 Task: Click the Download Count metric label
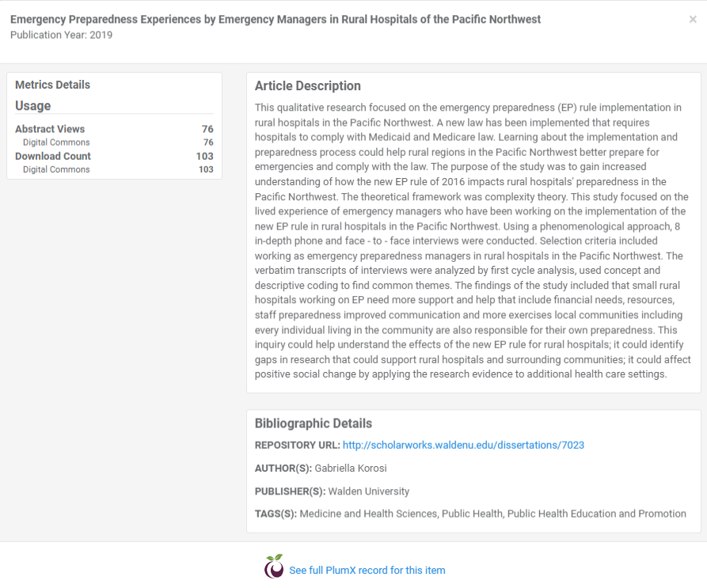[x=53, y=156]
